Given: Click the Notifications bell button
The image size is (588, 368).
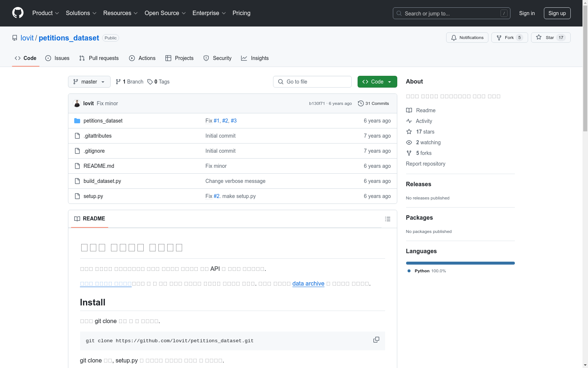Looking at the screenshot, I should click(x=467, y=38).
